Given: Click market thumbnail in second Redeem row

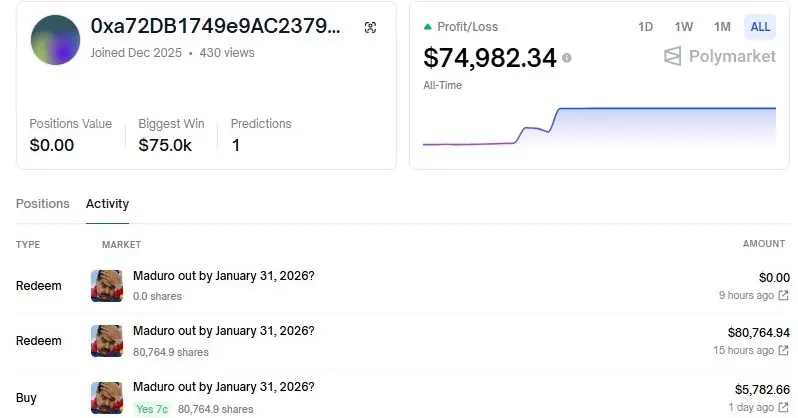Looking at the screenshot, I should [x=106, y=341].
